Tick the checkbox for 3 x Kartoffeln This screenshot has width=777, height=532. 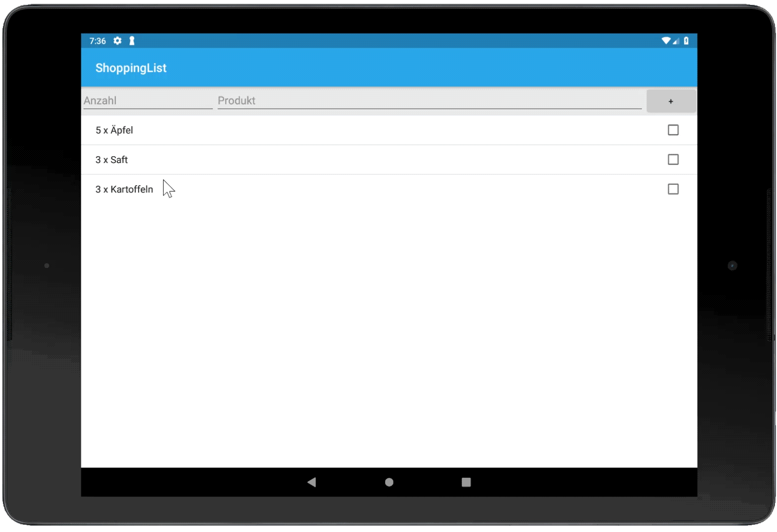(673, 189)
